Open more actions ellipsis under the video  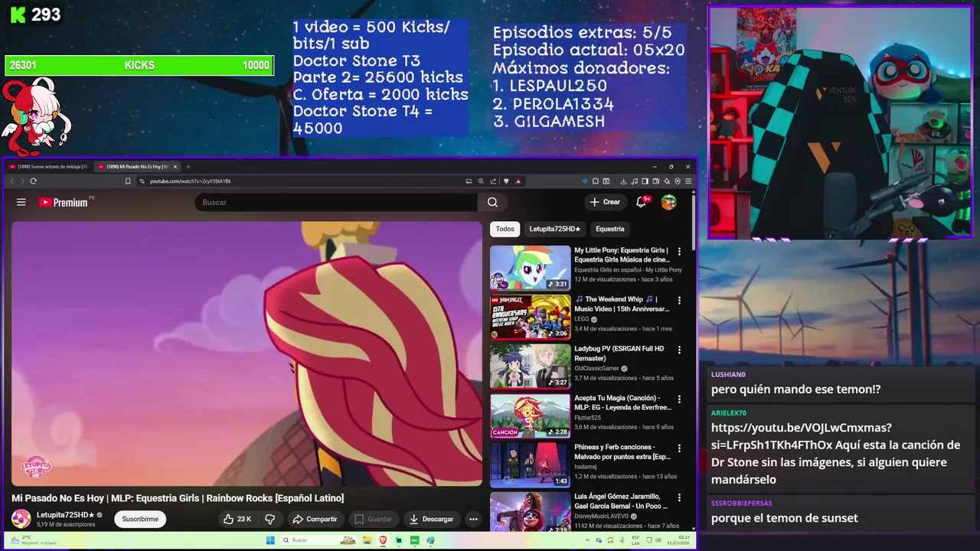point(473,519)
